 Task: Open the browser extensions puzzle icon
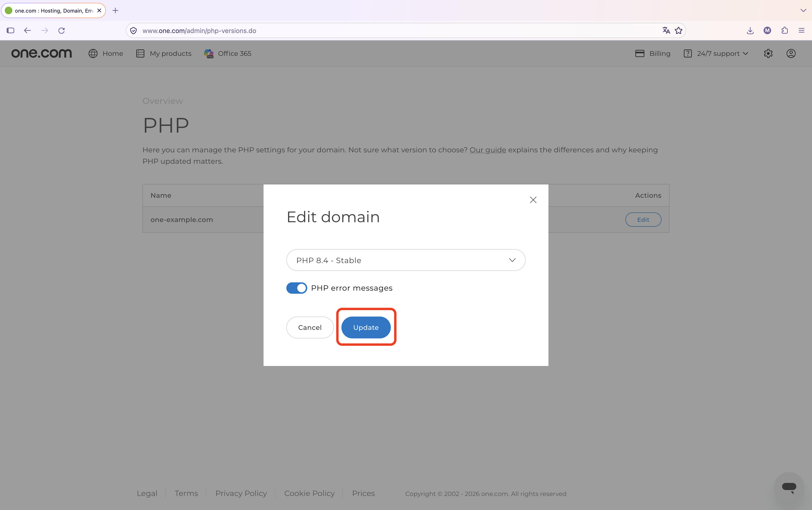tap(784, 30)
